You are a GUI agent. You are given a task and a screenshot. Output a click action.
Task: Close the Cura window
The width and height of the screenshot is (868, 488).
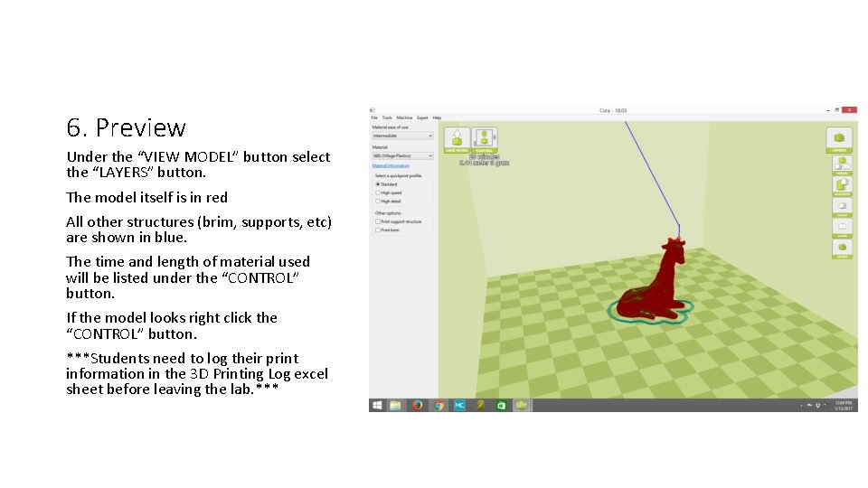[x=849, y=110]
